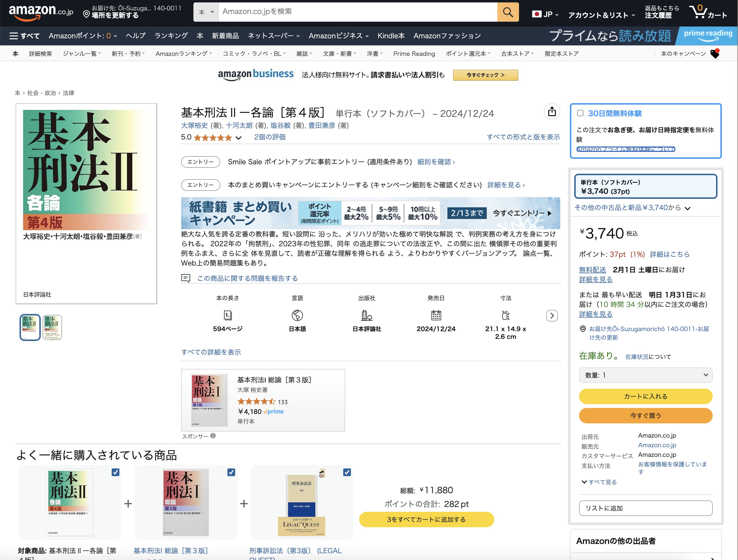Click 3をすべてカートに追加する button

(426, 519)
